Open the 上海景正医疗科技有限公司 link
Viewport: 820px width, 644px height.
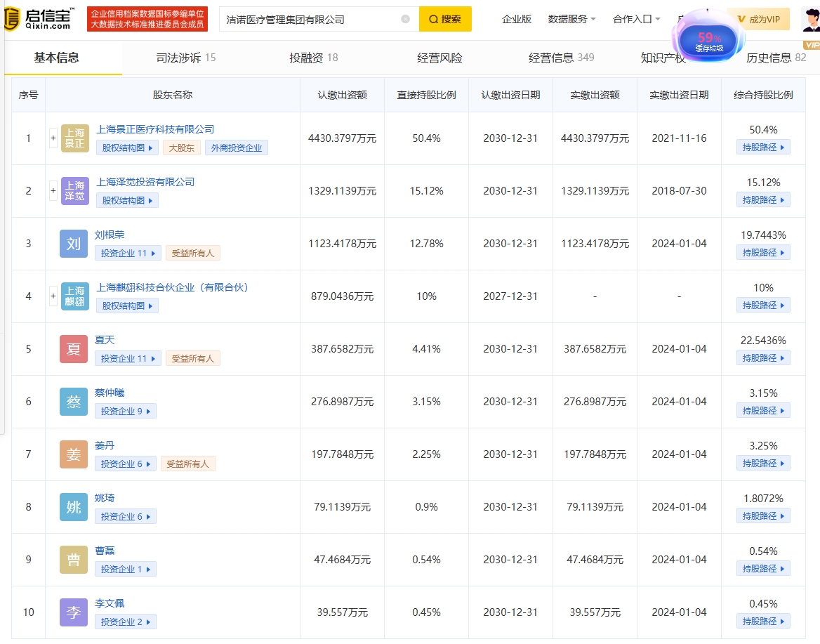pos(155,129)
